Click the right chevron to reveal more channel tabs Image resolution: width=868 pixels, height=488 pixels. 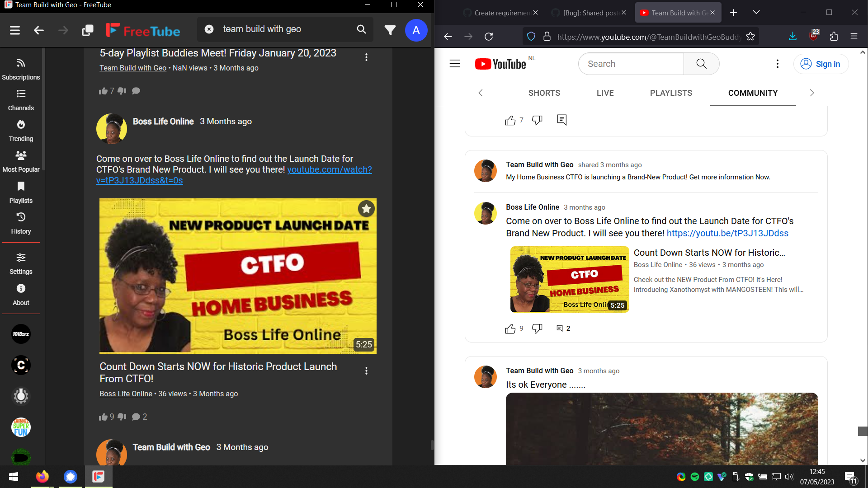pos(812,93)
